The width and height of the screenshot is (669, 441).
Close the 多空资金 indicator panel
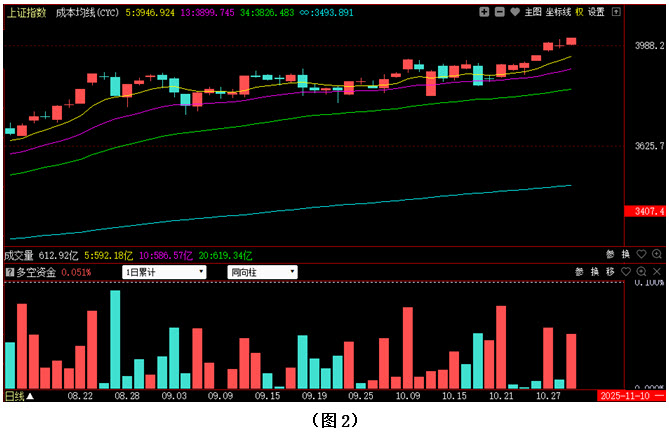(656, 272)
